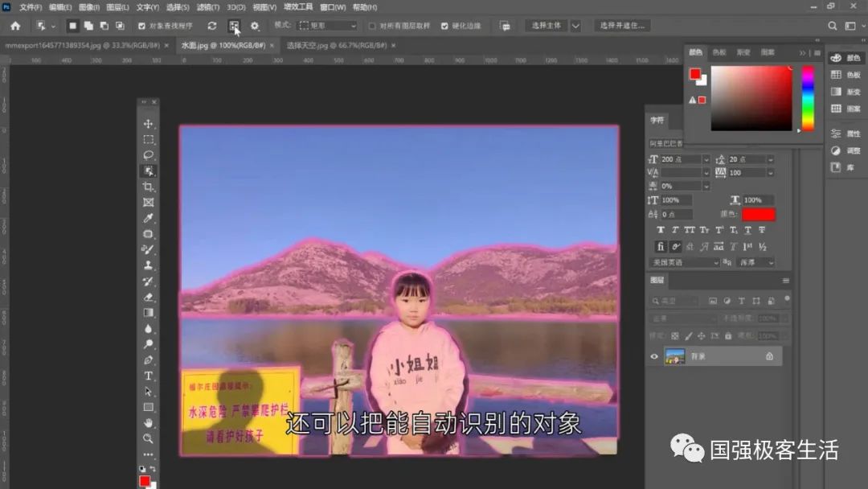Image resolution: width=868 pixels, height=489 pixels.
Task: Open the kerning dropdown in Character panel
Action: [706, 173]
